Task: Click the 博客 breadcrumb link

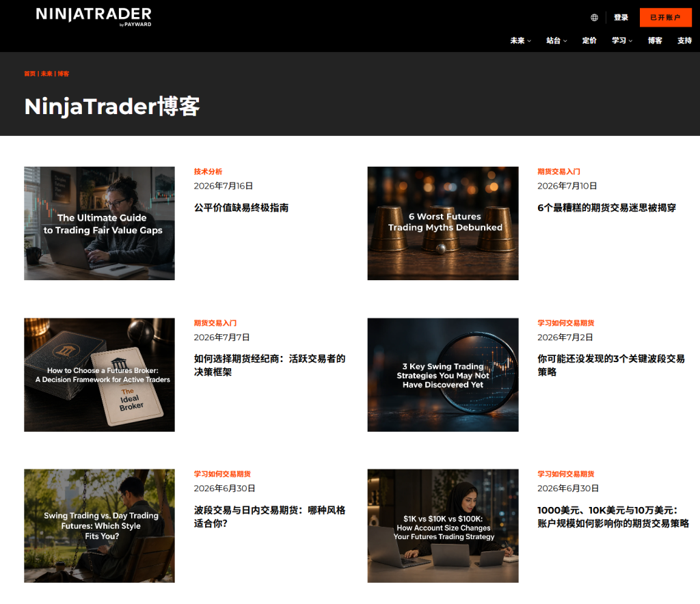Action: [x=63, y=74]
